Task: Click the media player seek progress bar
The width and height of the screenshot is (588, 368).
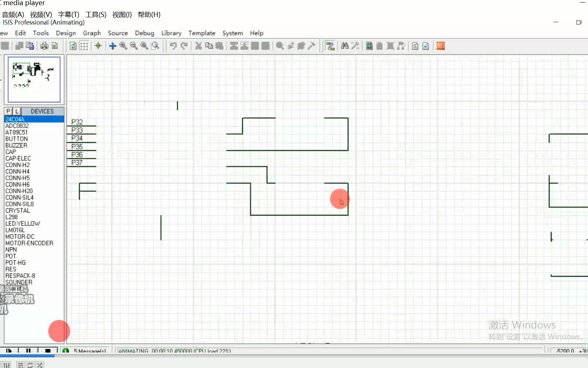Action: tap(294, 356)
